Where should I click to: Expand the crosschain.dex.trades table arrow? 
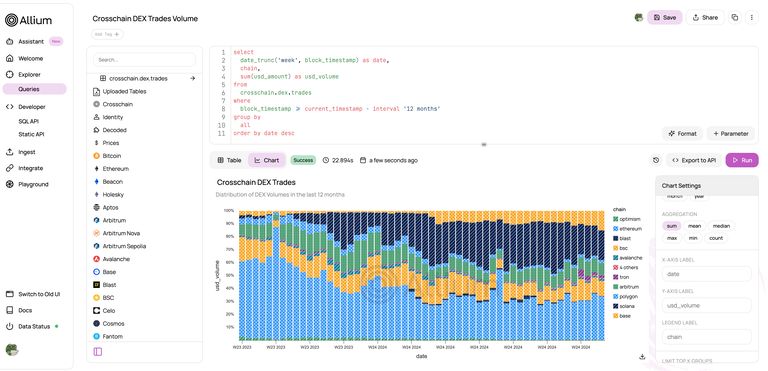pyautogui.click(x=192, y=78)
